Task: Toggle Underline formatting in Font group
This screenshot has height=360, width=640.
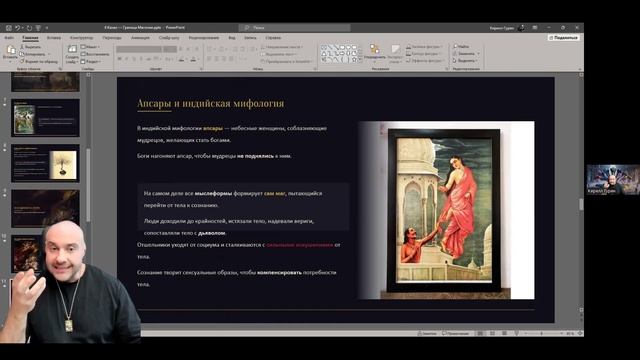Action: [x=134, y=59]
